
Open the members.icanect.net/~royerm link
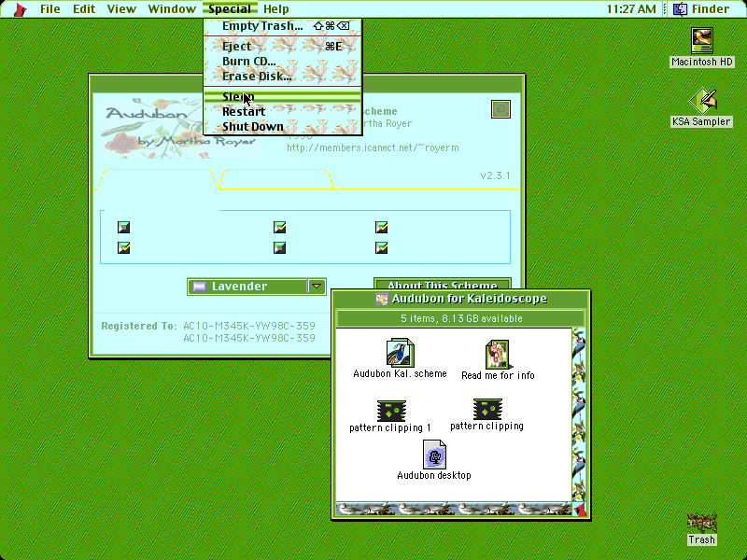tap(373, 147)
